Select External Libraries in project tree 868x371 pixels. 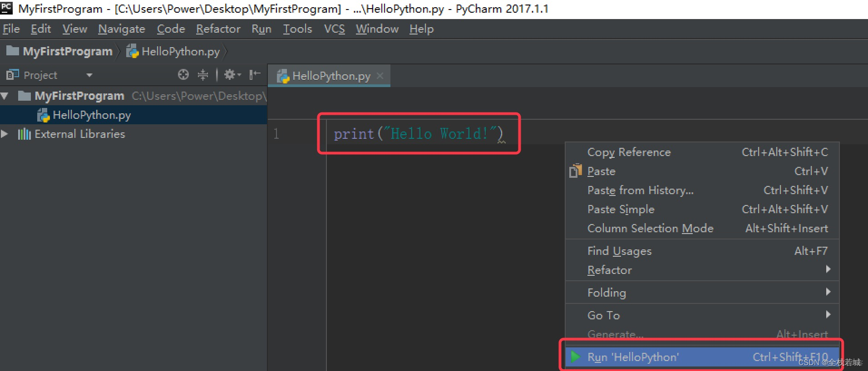133,134
